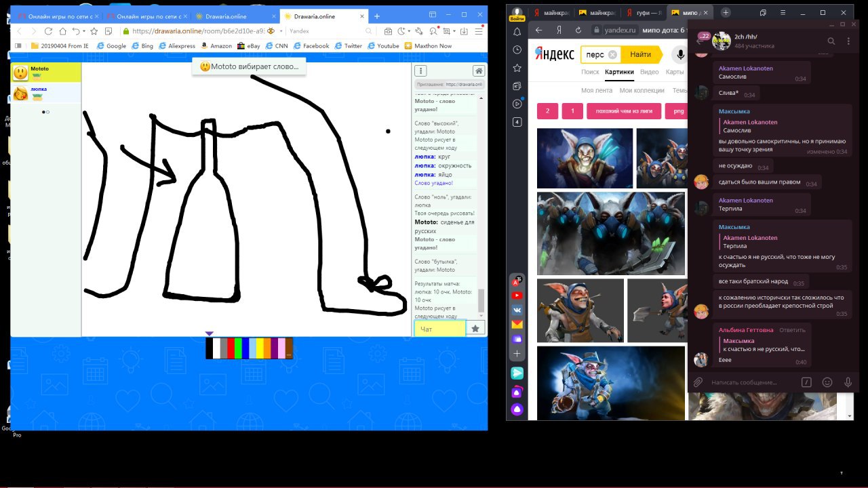Open Drawaria room options three-dot button
The image size is (868, 488).
coord(421,70)
